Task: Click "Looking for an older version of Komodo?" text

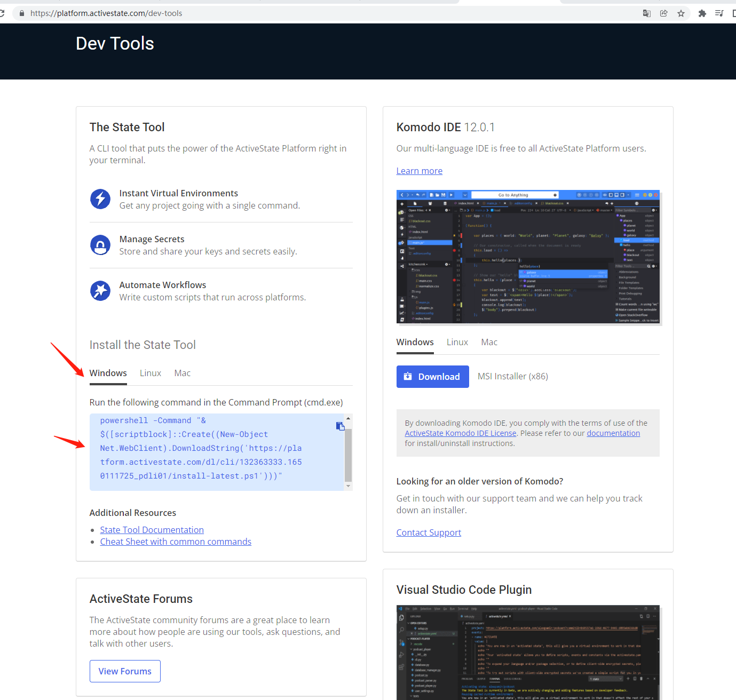Action: 480,481
